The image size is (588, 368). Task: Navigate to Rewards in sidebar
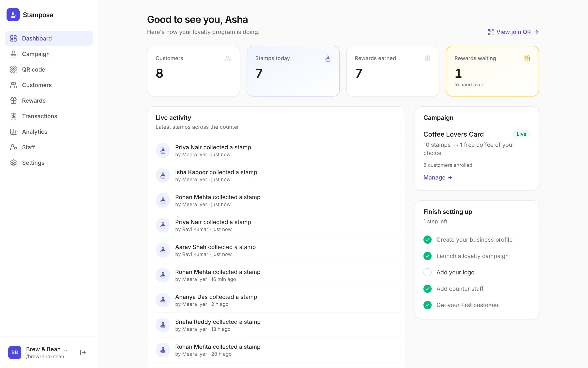(x=49, y=101)
